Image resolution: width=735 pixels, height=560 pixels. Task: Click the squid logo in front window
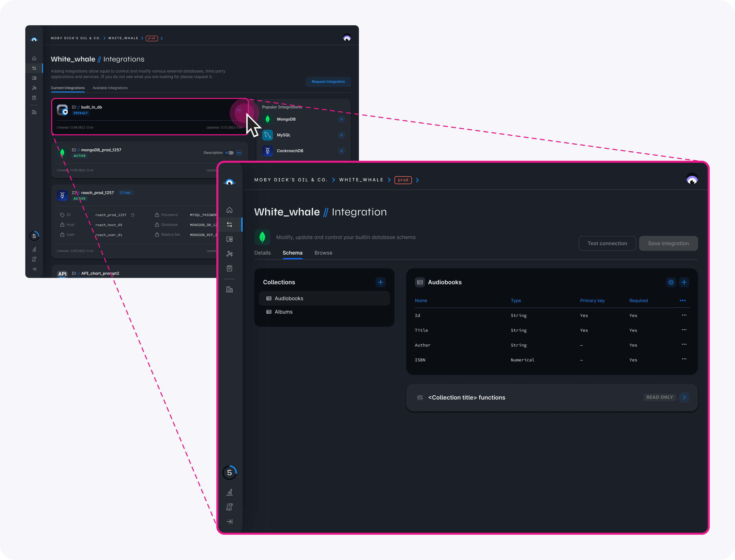229,182
